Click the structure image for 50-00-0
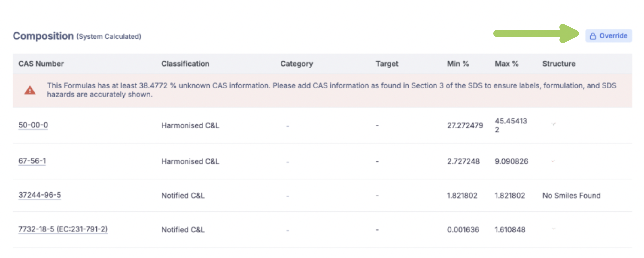 click(x=553, y=124)
